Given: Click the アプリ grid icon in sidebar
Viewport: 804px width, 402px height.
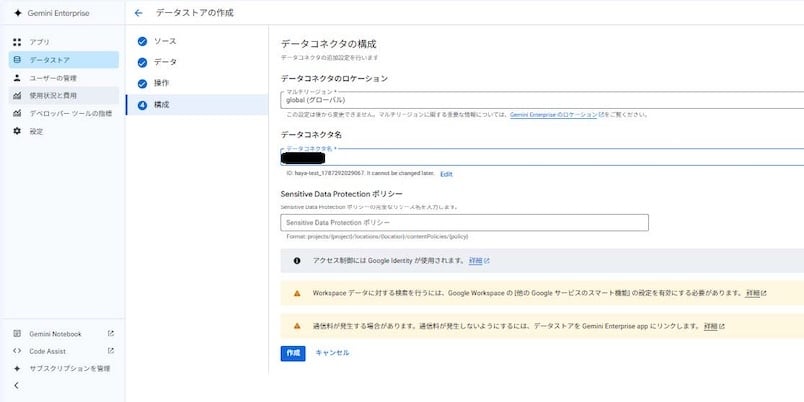Looking at the screenshot, I should click(17, 42).
